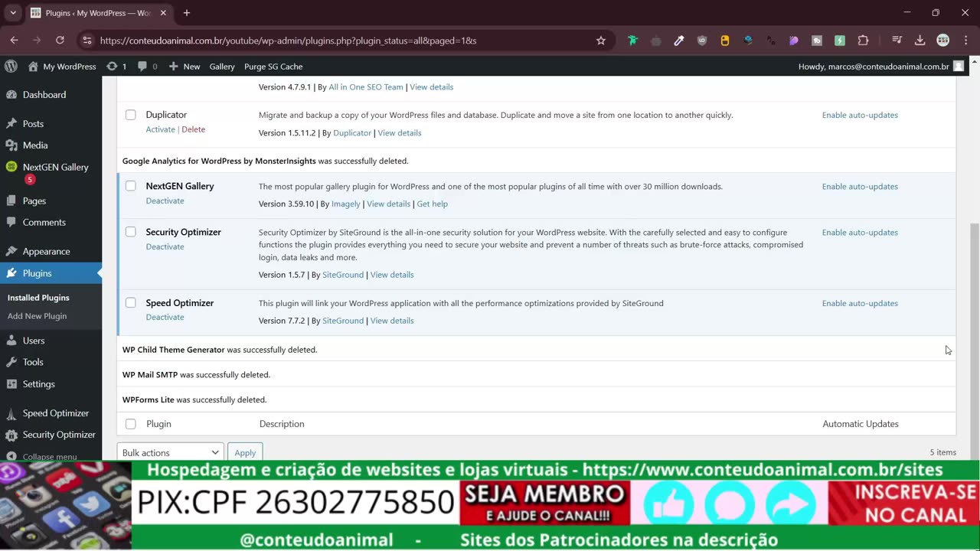Toggle select-all checkbox in table footer
The image size is (980, 551).
[131, 424]
